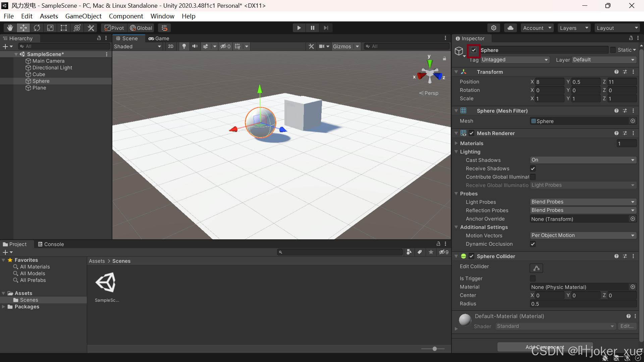Click the Pause button

point(312,27)
